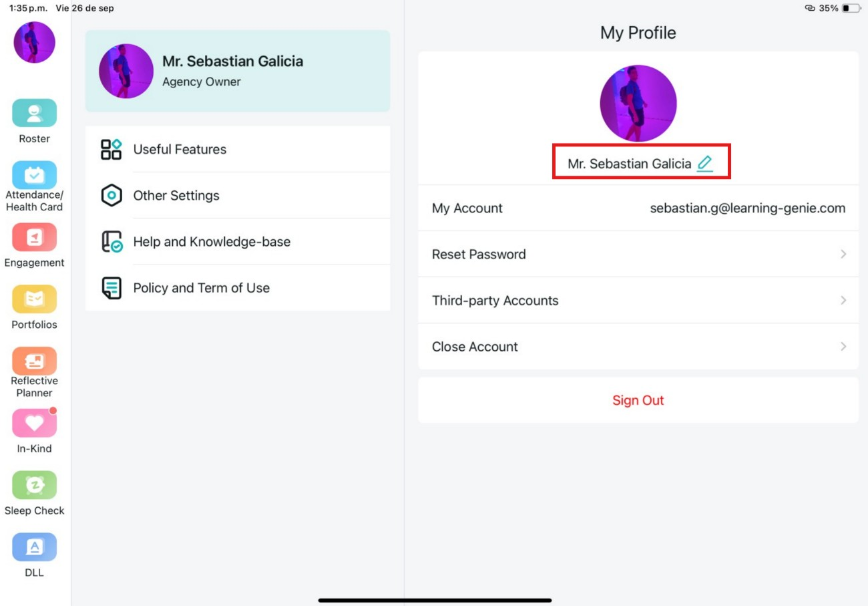Select the DLL sidebar icon
Image resolution: width=868 pixels, height=606 pixels.
(34, 547)
